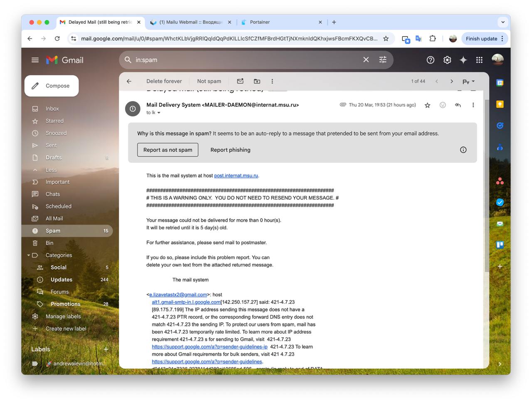The width and height of the screenshot is (532, 403).
Task: Open Gmail support help icon
Action: (x=431, y=60)
